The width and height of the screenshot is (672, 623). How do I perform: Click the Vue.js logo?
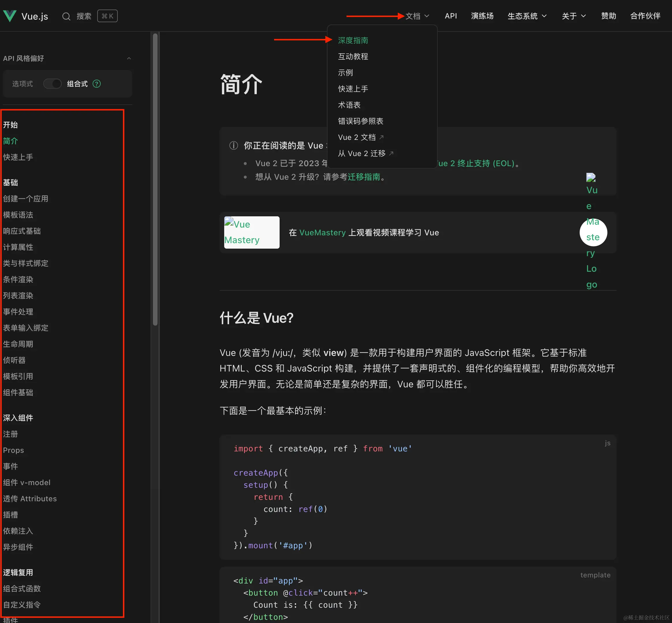(10, 16)
